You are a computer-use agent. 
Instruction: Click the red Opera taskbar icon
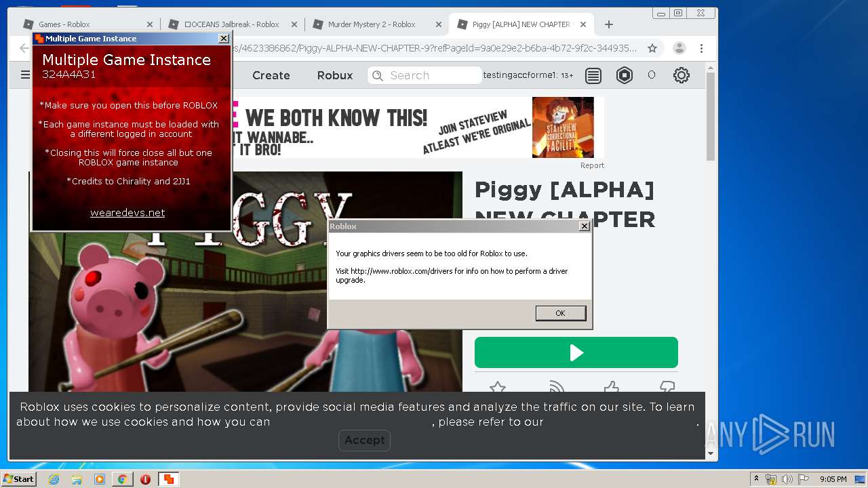point(145,479)
